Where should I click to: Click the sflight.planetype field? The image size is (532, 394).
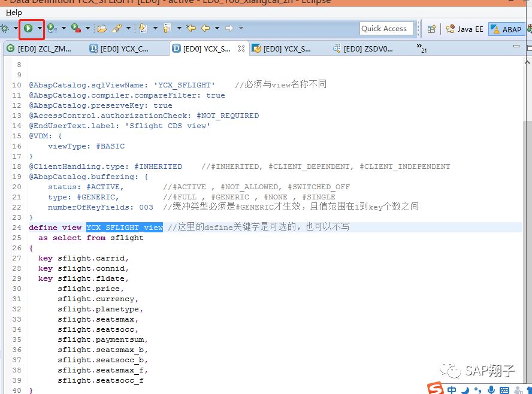(x=100, y=309)
